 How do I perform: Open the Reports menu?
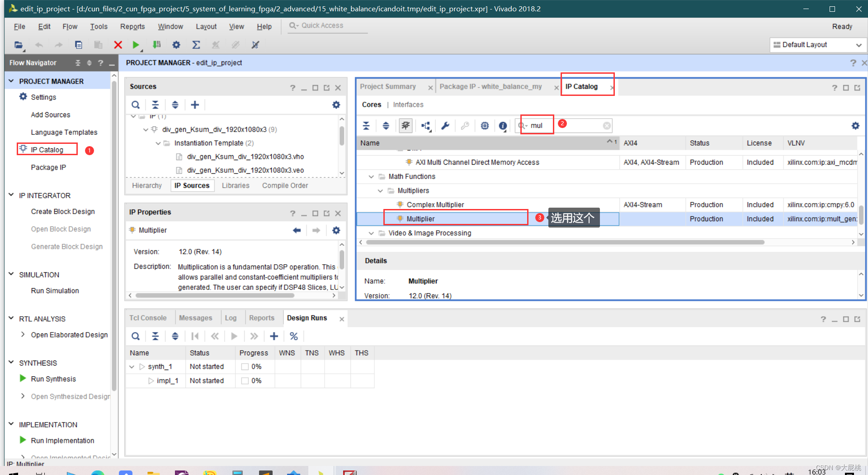[x=132, y=27]
